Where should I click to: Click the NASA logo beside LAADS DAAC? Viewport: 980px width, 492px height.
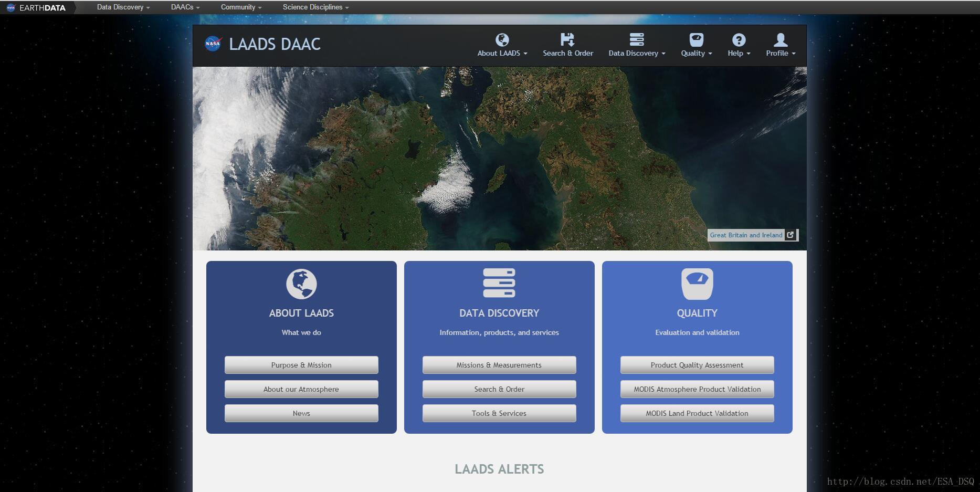coord(213,44)
